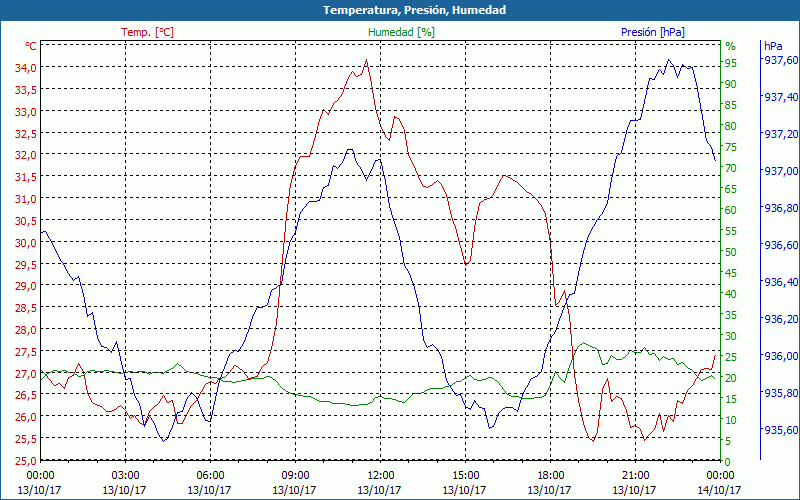Click green '50' on the humidity axis
800x500 pixels.
(x=731, y=252)
